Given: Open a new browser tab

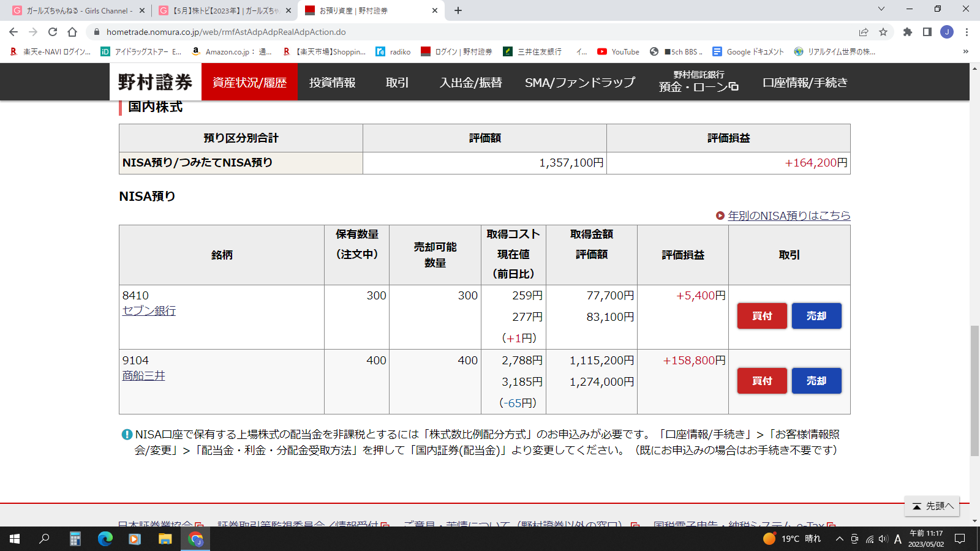Looking at the screenshot, I should [x=458, y=10].
